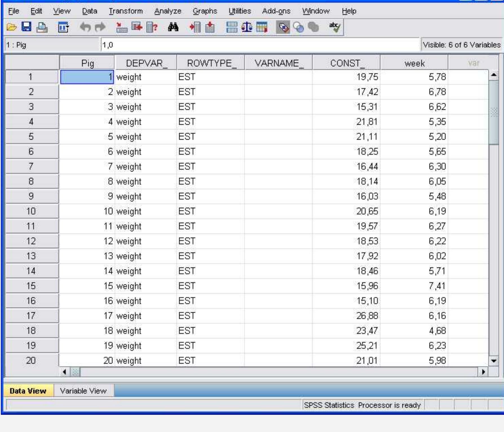Click the Insert Cases icon
This screenshot has width=504, height=432.
coord(195,27)
